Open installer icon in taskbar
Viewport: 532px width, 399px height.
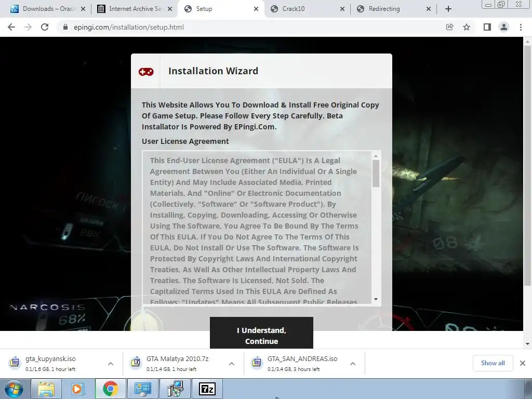click(x=175, y=389)
